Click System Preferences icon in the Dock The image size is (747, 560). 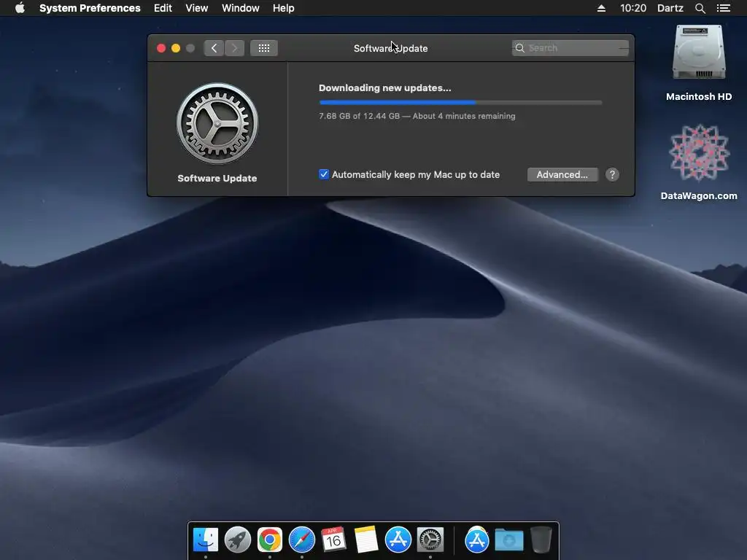pos(430,540)
